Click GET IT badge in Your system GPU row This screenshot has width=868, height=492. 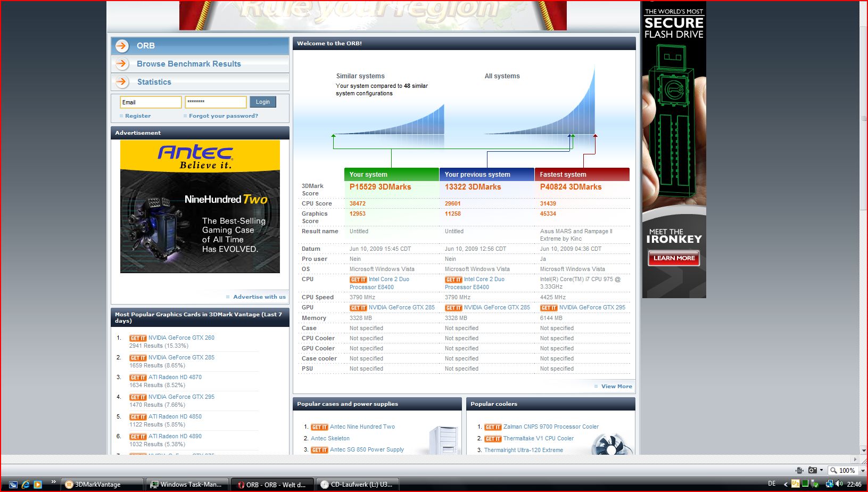pos(358,308)
